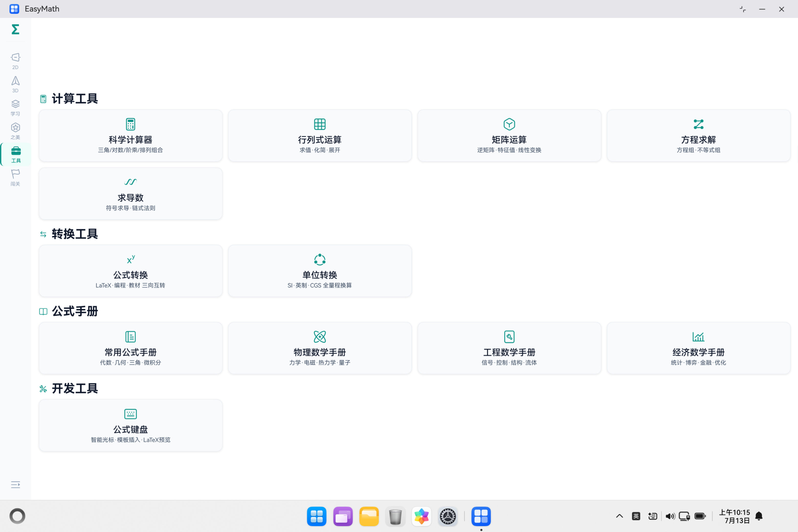Click the 统计·博弈·金融·优化 subtitle text
The width and height of the screenshot is (798, 532).
click(699, 363)
